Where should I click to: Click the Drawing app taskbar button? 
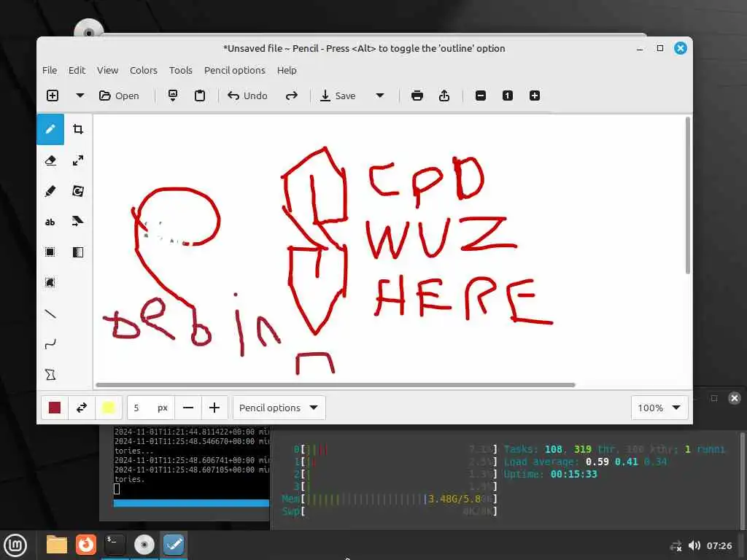pyautogui.click(x=174, y=545)
